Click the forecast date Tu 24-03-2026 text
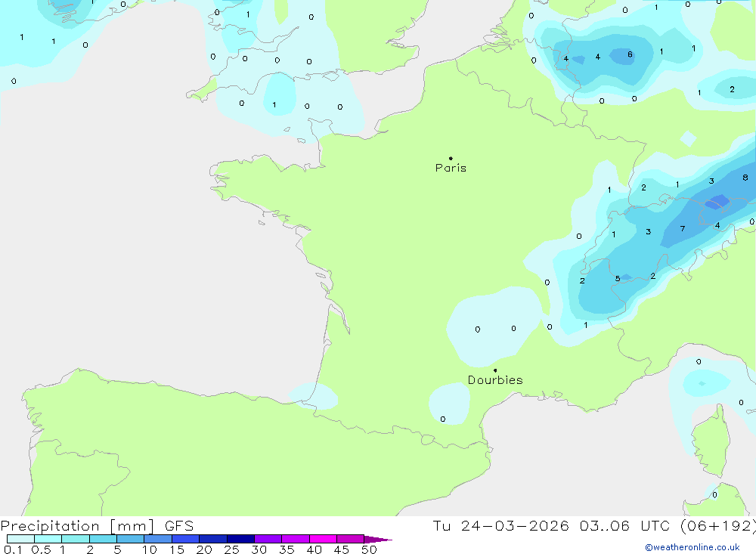This screenshot has height=554, width=756. point(500,525)
